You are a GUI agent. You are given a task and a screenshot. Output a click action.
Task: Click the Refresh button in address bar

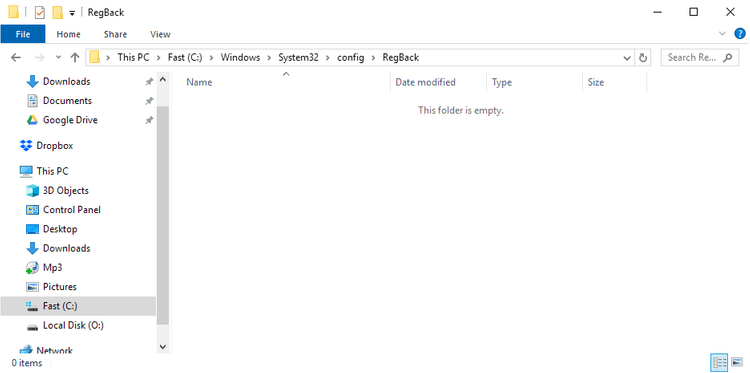(643, 58)
